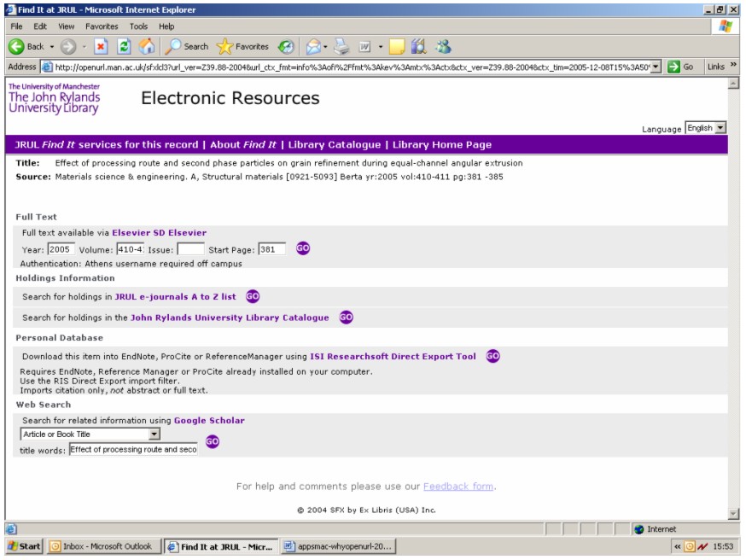This screenshot has width=746, height=560.
Task: Open the File menu
Action: (x=17, y=26)
